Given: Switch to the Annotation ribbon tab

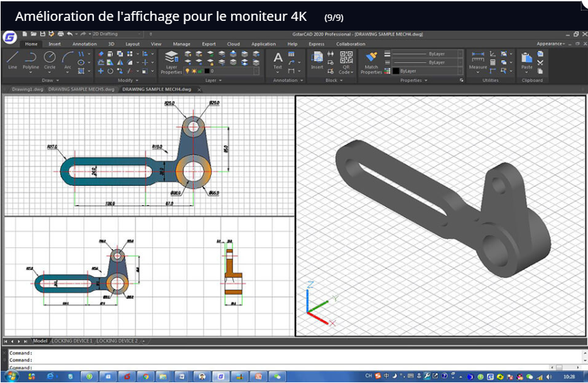Looking at the screenshot, I should coord(84,44).
